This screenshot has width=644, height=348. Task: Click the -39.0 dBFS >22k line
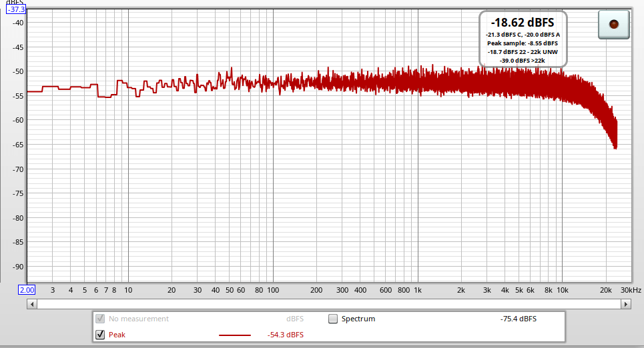[523, 60]
